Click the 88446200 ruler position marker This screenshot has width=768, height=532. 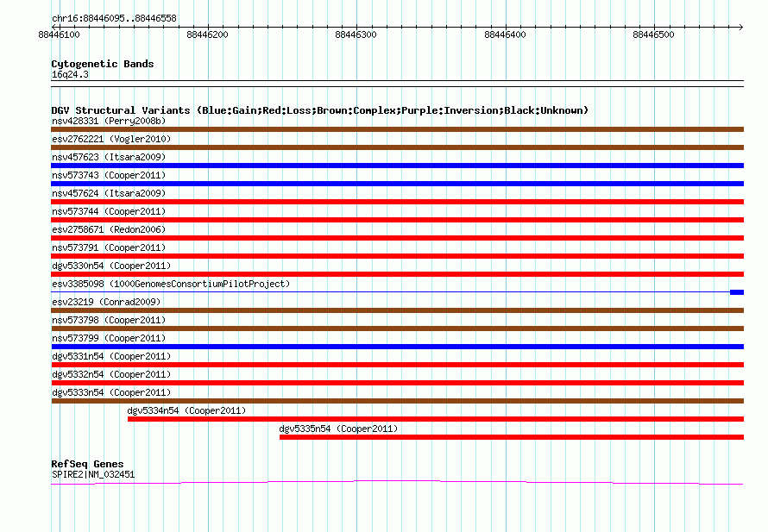pos(207,34)
